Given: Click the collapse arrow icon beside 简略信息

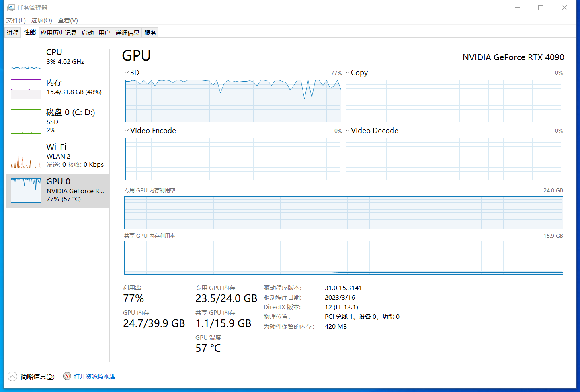Looking at the screenshot, I should tap(12, 376).
